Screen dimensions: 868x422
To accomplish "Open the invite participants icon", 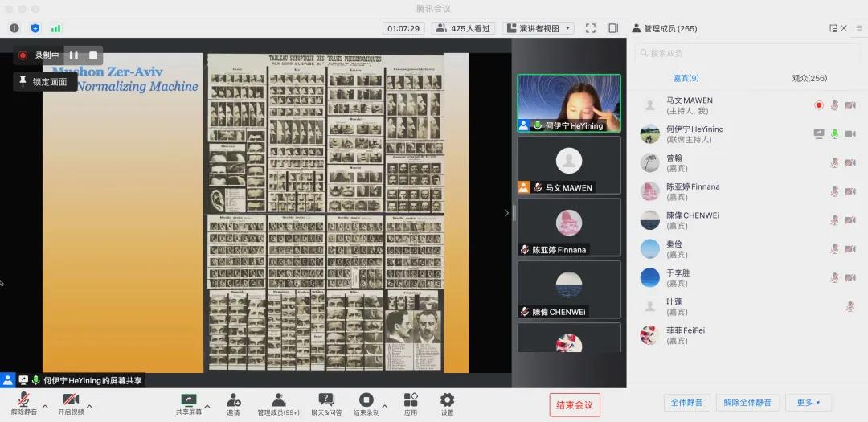I will pos(233,399).
